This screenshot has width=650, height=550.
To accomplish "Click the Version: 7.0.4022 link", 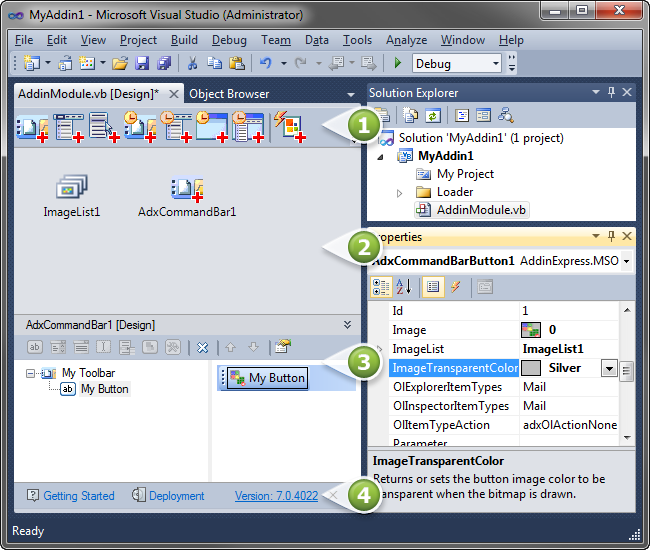I will [x=276, y=496].
